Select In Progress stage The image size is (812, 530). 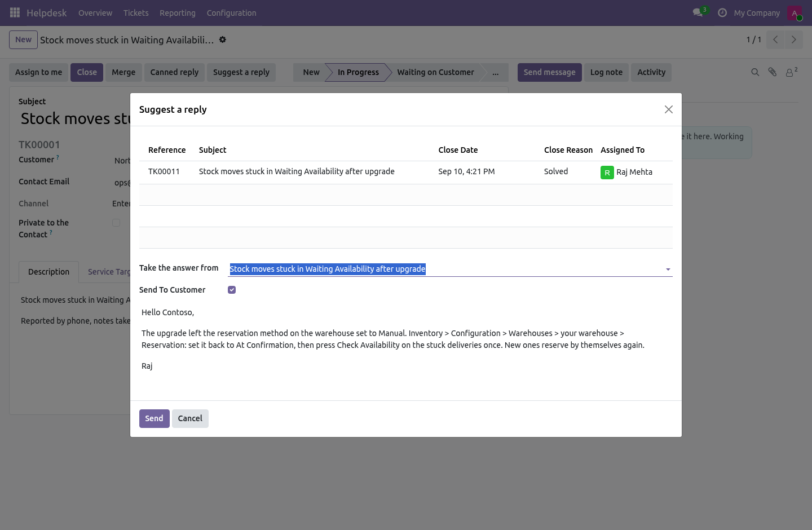click(358, 72)
